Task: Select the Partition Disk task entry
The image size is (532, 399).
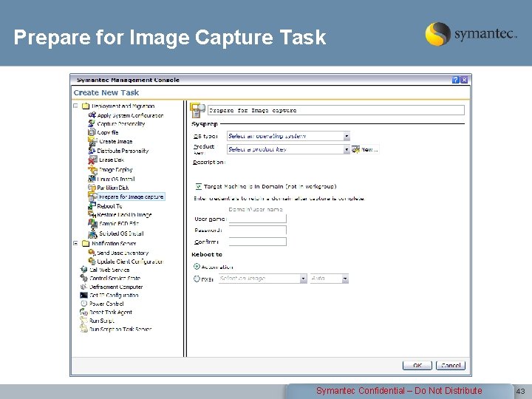Action: coord(112,188)
